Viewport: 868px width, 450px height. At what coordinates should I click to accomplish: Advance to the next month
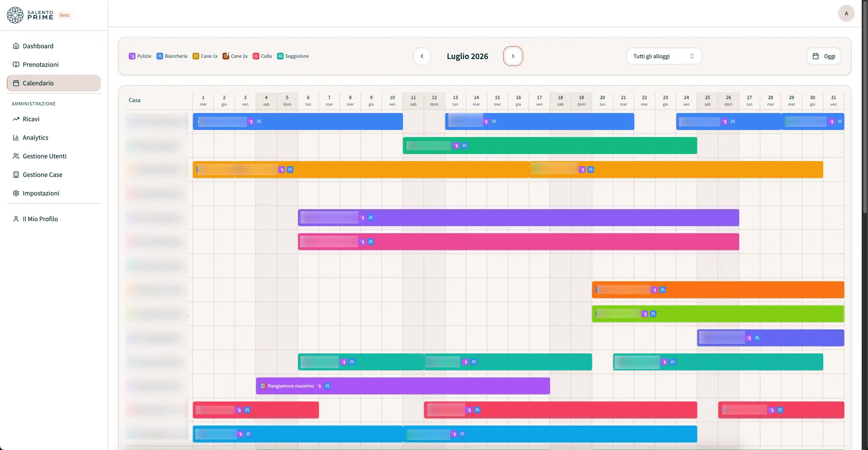[513, 56]
